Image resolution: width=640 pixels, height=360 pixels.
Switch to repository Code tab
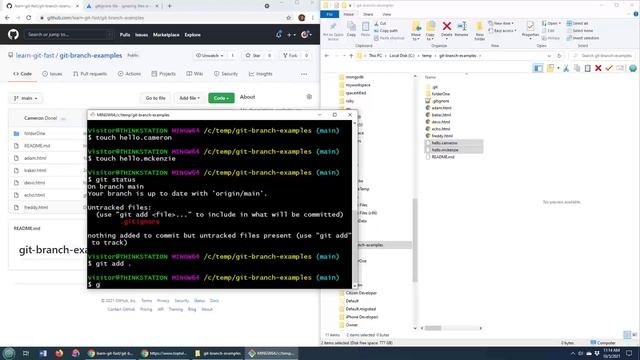22,74
